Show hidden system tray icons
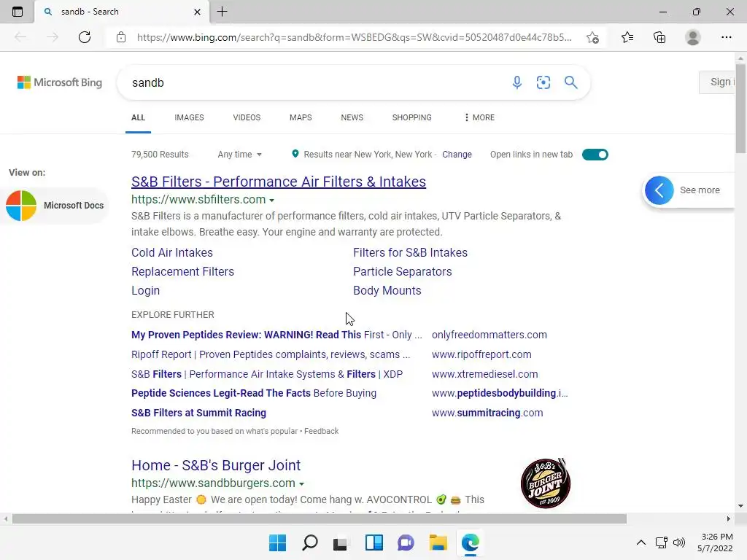This screenshot has height=560, width=747. (641, 542)
